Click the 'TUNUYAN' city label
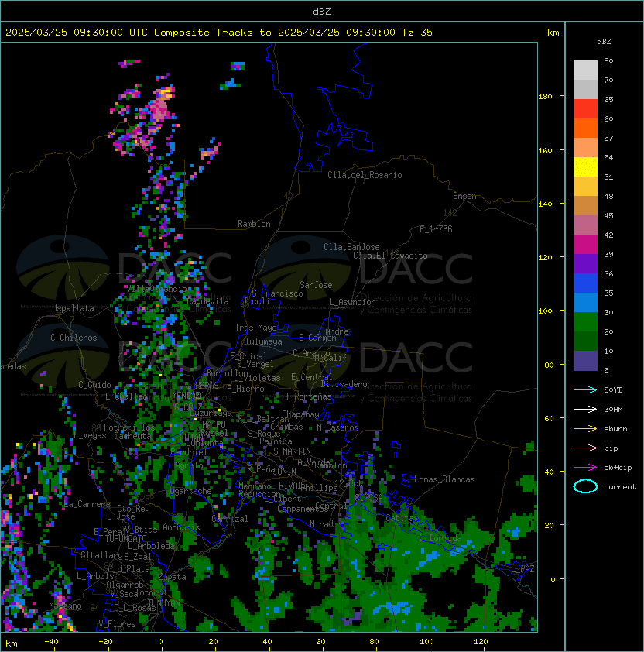The image size is (644, 652). 164,603
